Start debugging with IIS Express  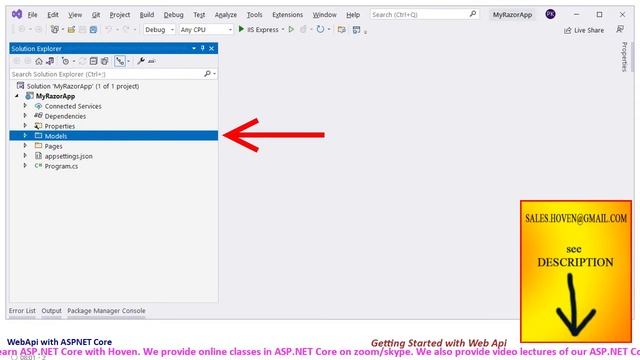(258, 29)
